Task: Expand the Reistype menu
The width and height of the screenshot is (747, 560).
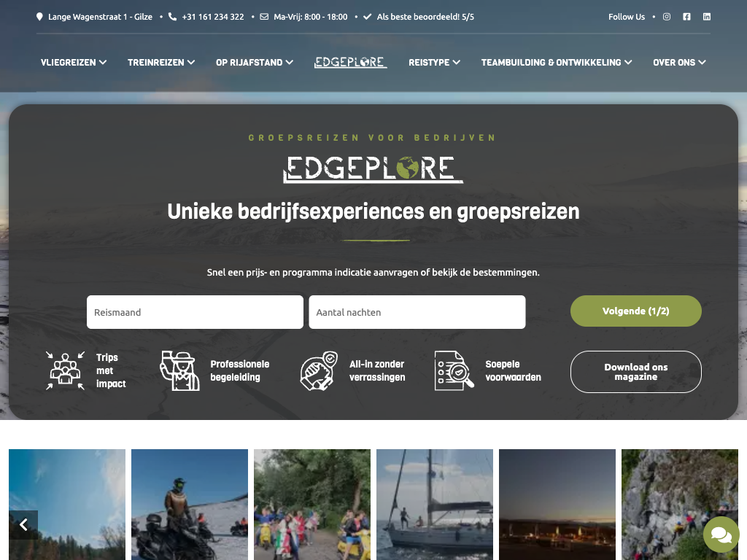Action: [x=434, y=63]
